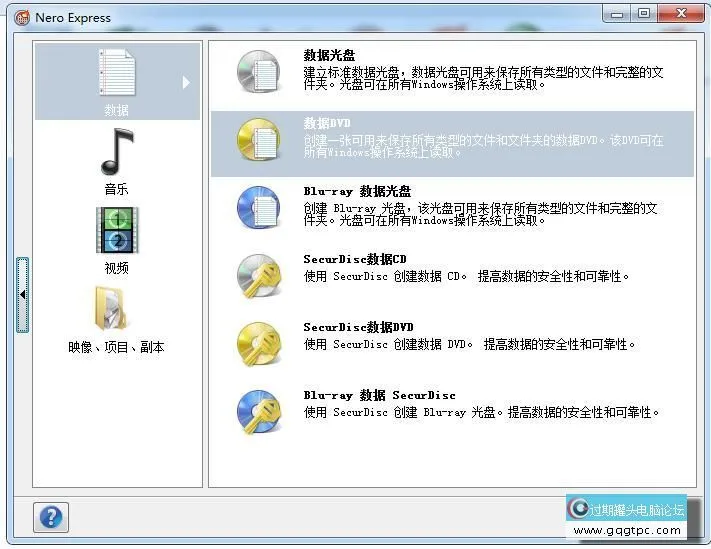Click description 使用 SecurDisc 创建数据 DVD
Screen dimensions: 711x549
[470, 344]
